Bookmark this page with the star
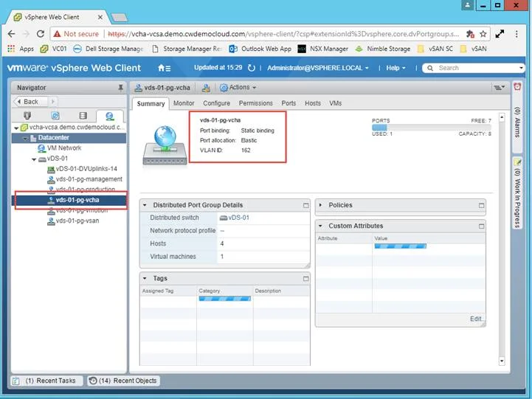The width and height of the screenshot is (532, 399). [483, 34]
